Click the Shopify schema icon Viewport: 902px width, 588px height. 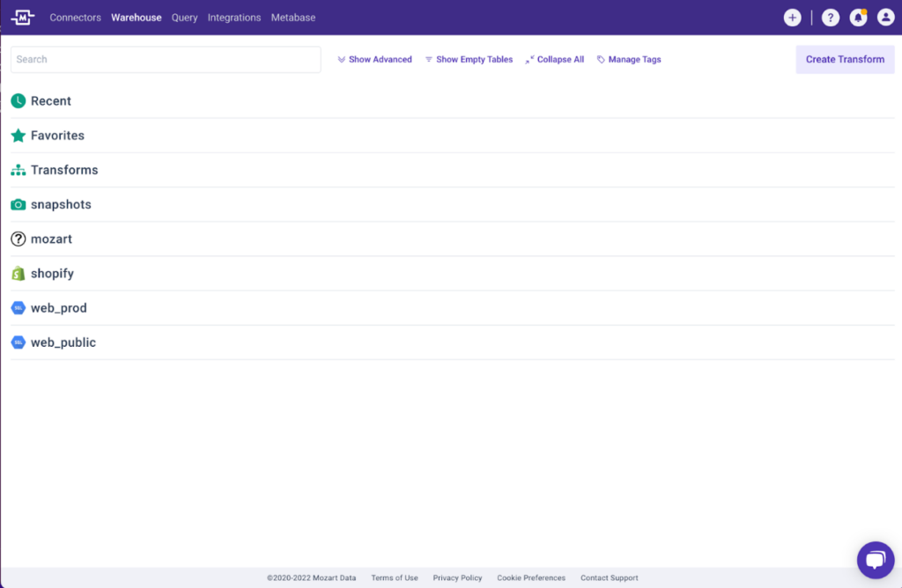click(x=18, y=273)
